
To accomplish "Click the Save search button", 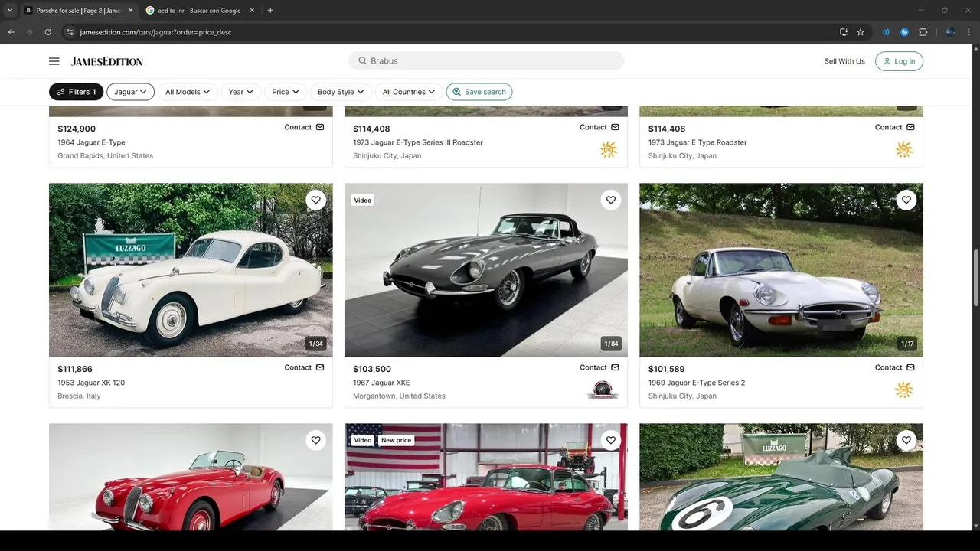I will click(479, 92).
